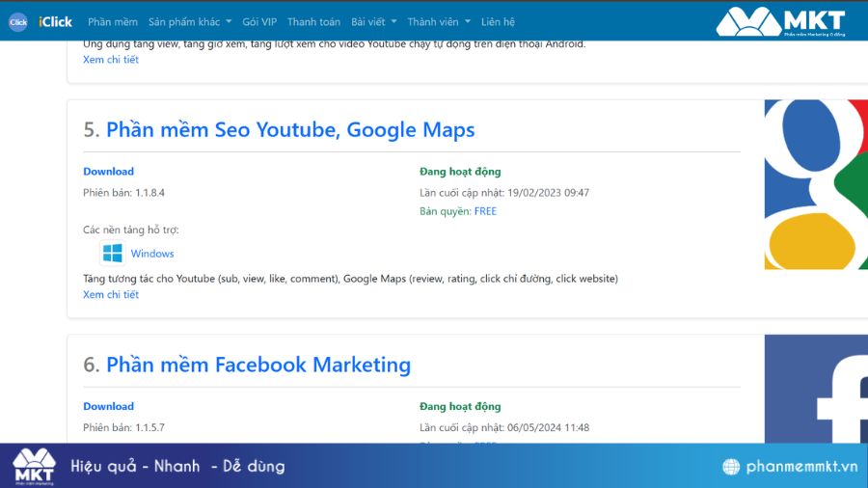Select the update date 06/05/2024 11:48

click(x=548, y=427)
